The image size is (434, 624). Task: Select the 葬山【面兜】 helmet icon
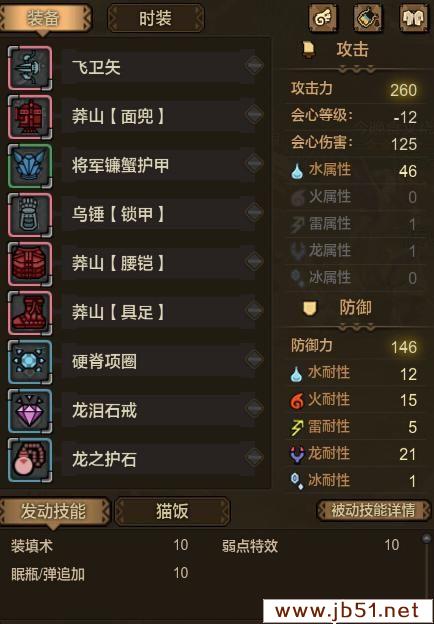[x=30, y=117]
